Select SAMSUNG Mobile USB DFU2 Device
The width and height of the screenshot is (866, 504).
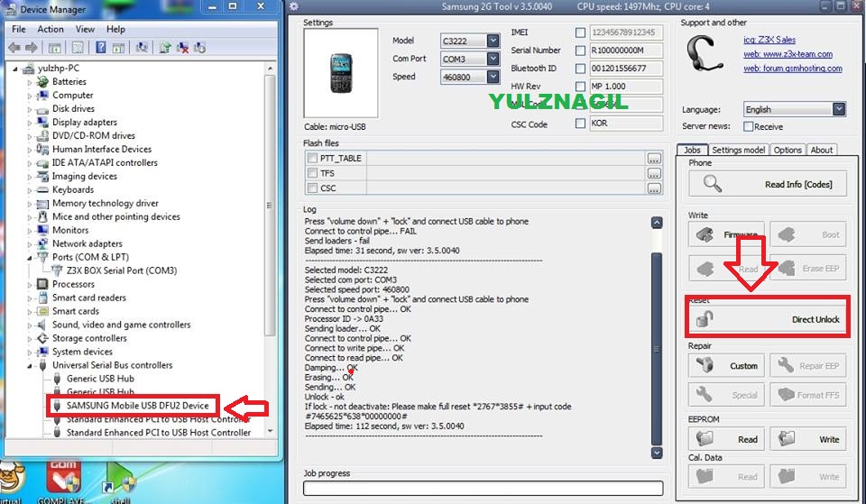[137, 405]
